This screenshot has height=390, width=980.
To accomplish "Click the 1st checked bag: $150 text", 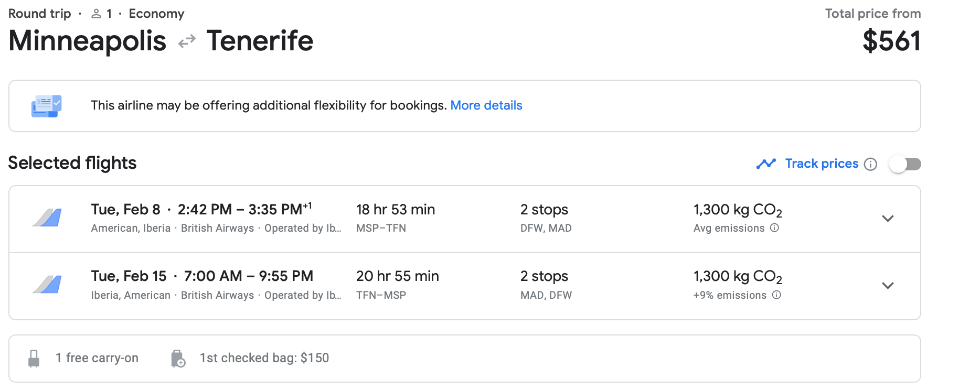I will point(264,358).
